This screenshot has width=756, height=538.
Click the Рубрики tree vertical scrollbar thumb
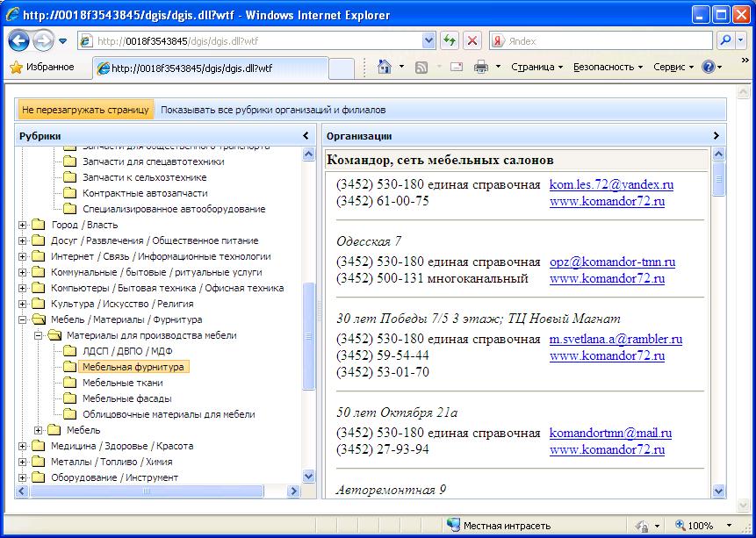pyautogui.click(x=308, y=336)
